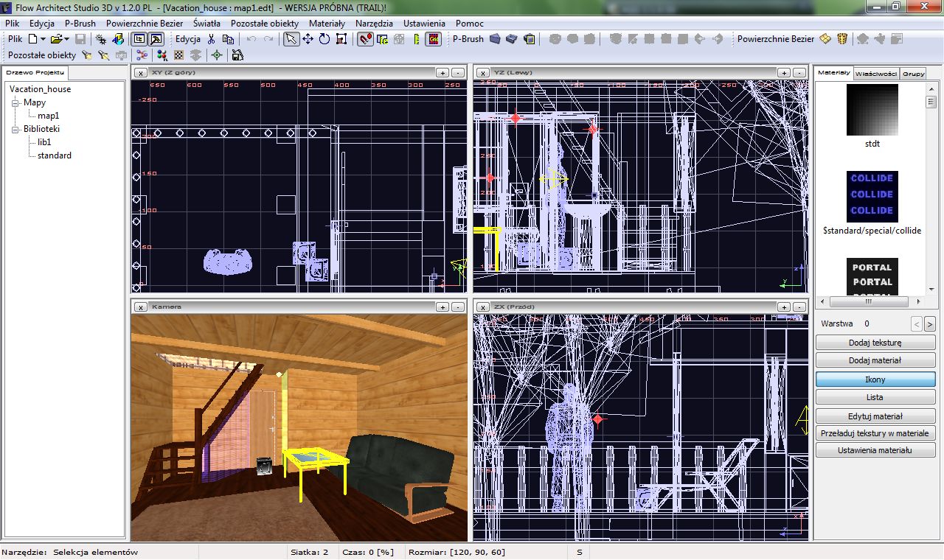Collapse the Biblioteki tree node
This screenshot has height=560, width=944.
(16, 129)
